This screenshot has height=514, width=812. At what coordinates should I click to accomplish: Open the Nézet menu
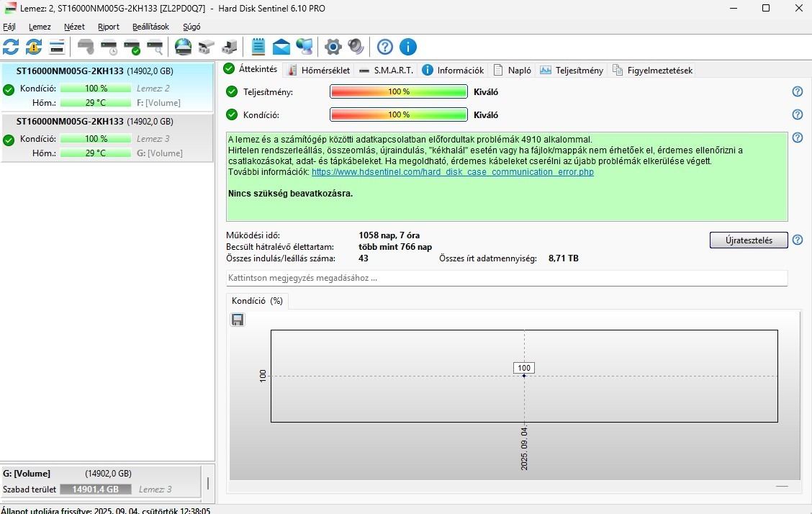click(x=74, y=27)
